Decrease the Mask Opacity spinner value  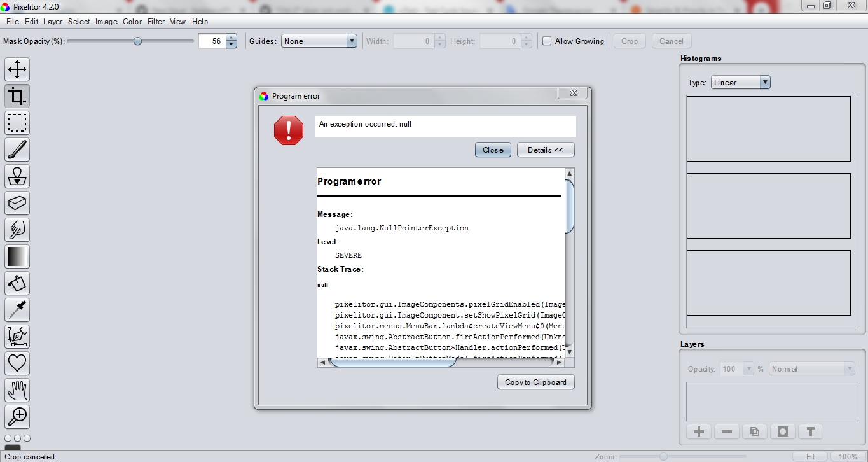[x=231, y=45]
